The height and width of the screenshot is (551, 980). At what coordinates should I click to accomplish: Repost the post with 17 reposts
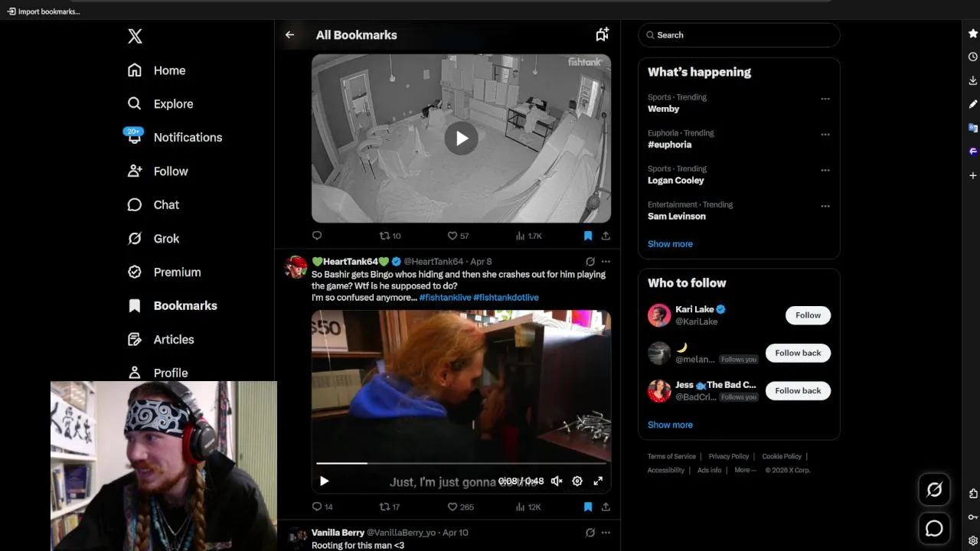(x=390, y=507)
